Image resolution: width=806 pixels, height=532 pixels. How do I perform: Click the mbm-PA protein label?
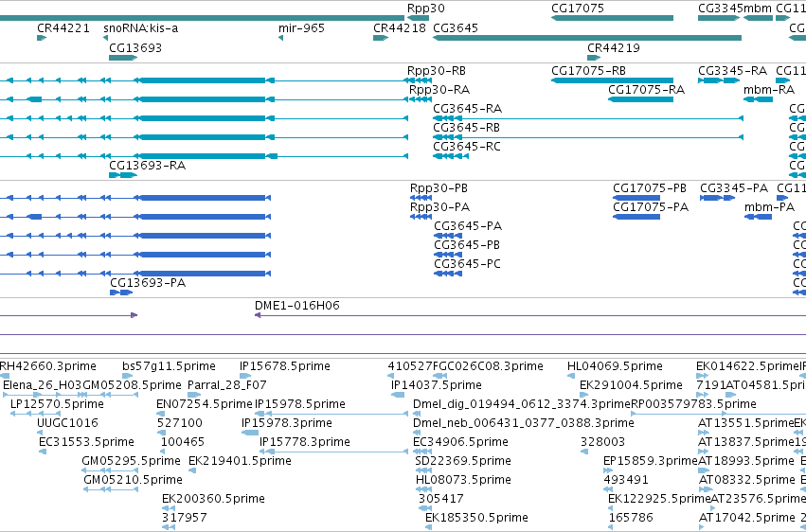[769, 207]
